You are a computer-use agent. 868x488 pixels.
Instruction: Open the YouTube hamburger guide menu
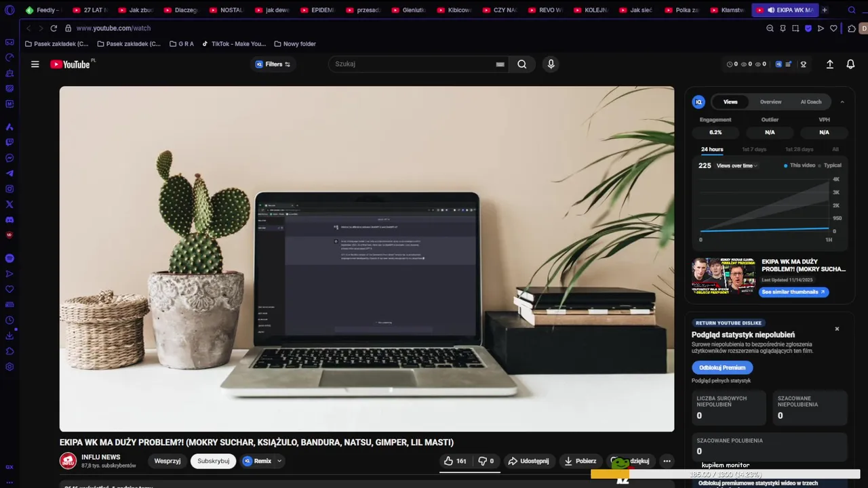(35, 64)
